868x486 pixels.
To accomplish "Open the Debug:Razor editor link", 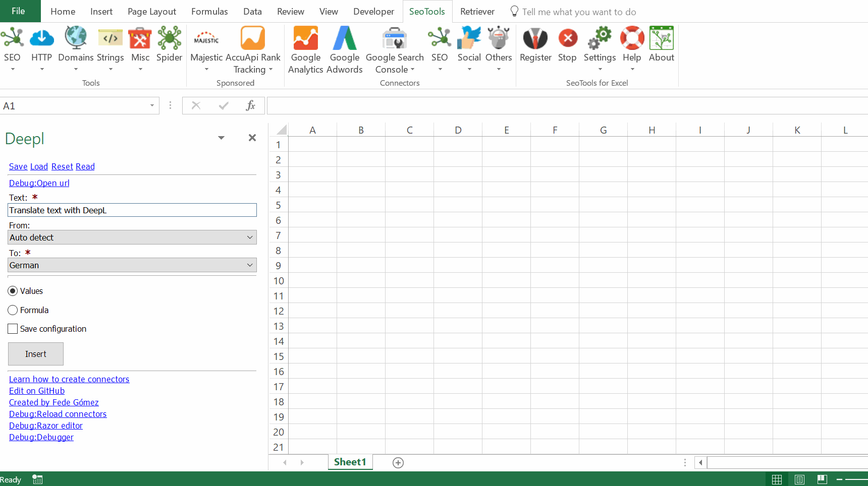I will [x=46, y=426].
